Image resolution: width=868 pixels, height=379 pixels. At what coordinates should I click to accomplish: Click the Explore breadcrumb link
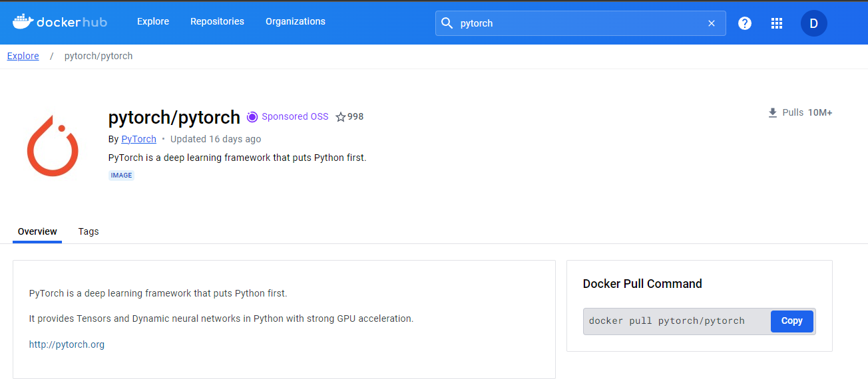(x=23, y=56)
